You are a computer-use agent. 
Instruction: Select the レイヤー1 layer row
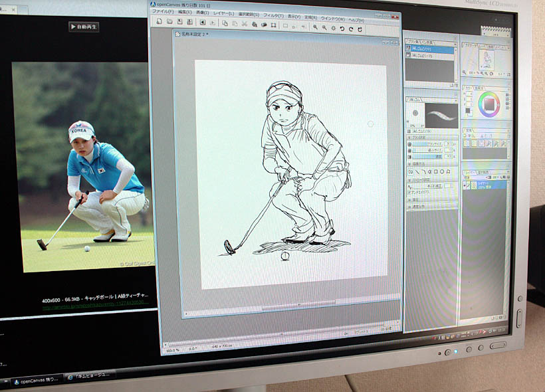point(485,185)
